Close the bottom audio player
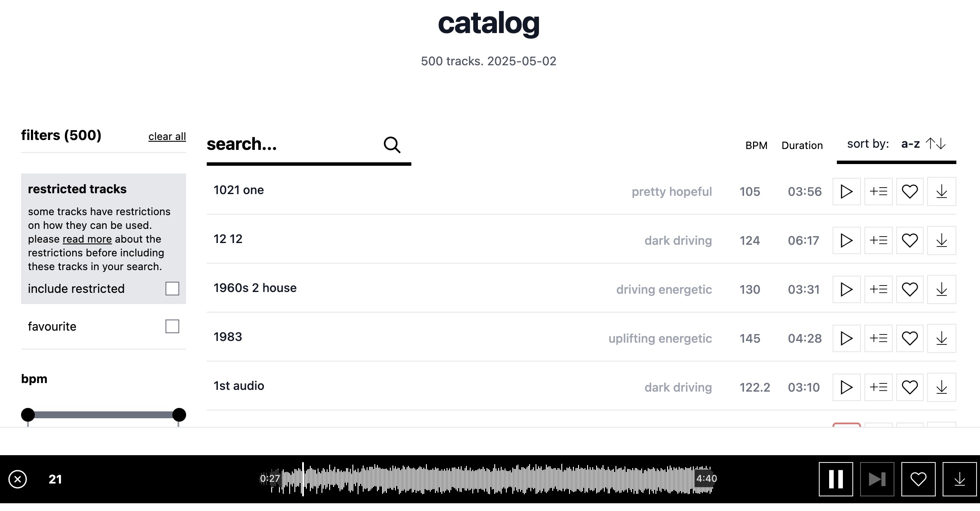 (18, 479)
